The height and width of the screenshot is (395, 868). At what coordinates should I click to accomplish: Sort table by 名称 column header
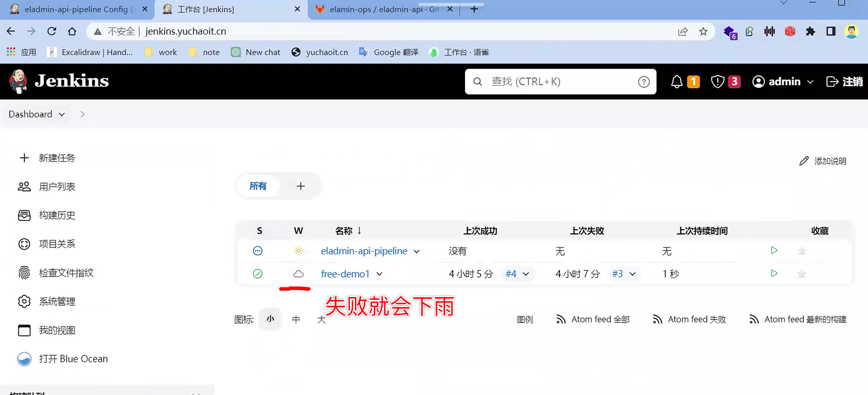click(x=344, y=231)
